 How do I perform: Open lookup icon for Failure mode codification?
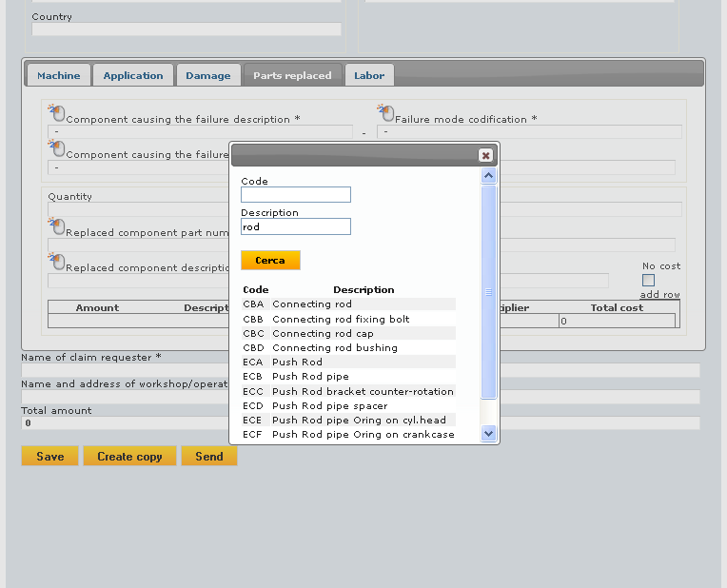386,112
